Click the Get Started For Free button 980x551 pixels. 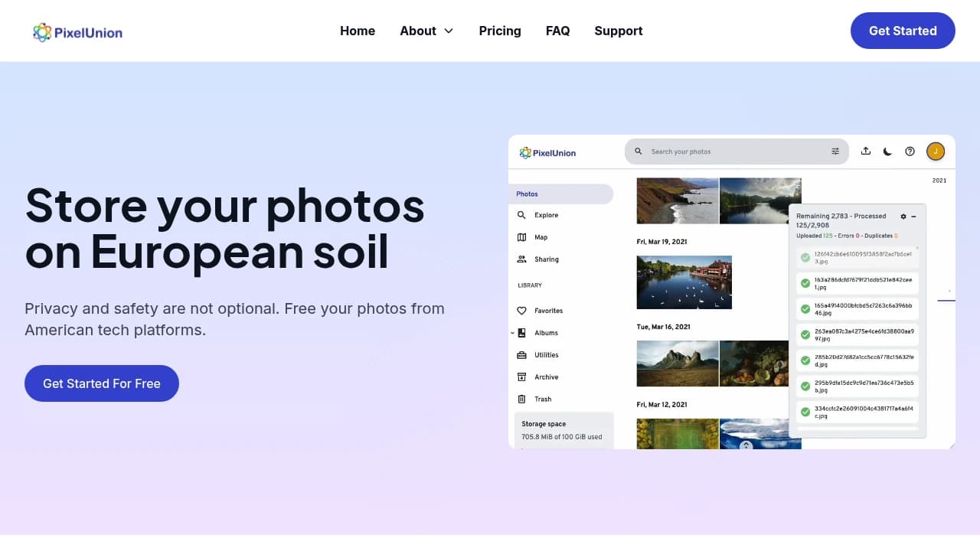click(x=102, y=383)
